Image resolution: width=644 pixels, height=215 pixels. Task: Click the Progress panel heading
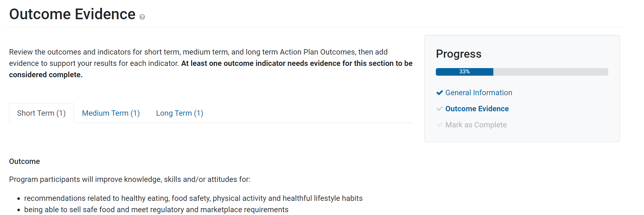point(459,54)
